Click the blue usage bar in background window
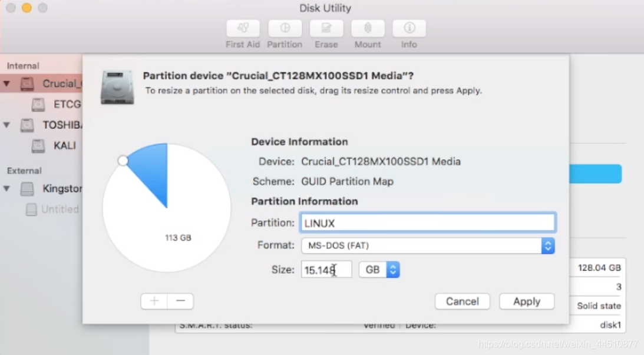Screen dimensions: 644x355 (x=596, y=174)
